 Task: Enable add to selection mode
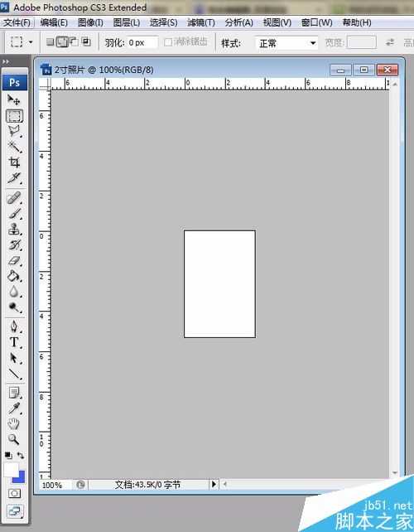[x=62, y=41]
